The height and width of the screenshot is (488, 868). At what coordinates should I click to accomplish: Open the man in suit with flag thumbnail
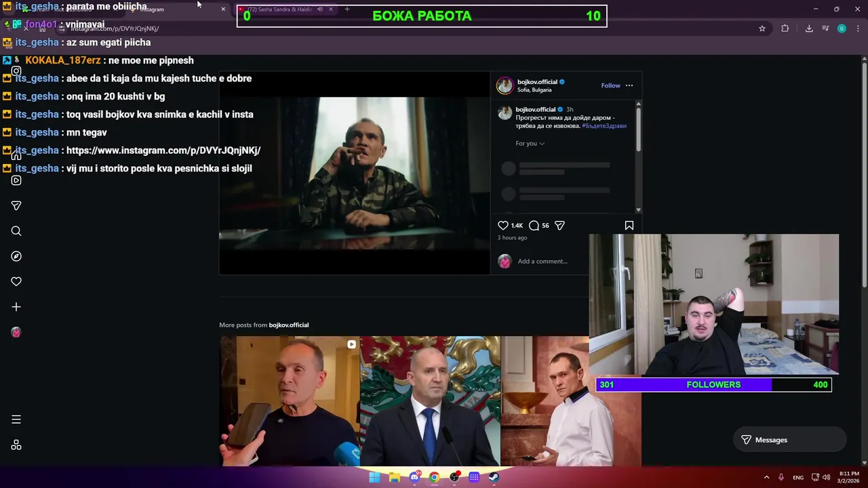(430, 401)
